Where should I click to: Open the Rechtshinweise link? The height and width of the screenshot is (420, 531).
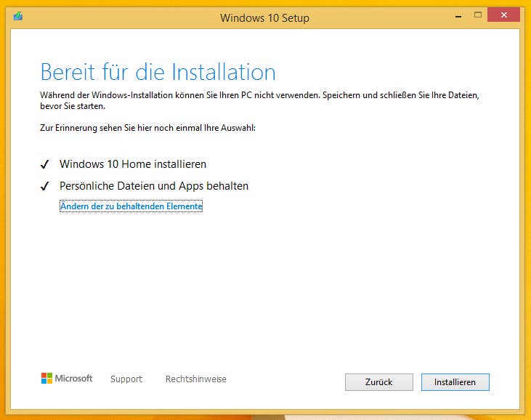tap(196, 379)
